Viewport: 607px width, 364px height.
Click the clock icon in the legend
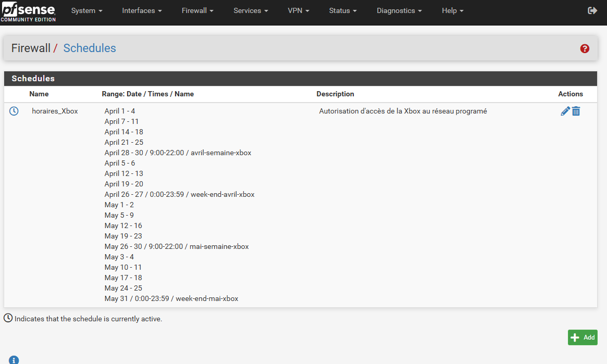(8, 318)
